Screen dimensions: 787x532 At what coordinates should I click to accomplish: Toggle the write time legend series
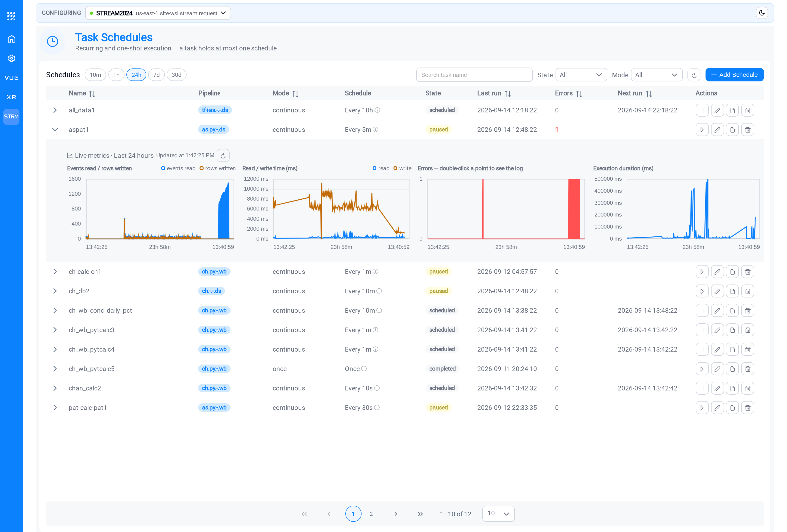pos(402,168)
